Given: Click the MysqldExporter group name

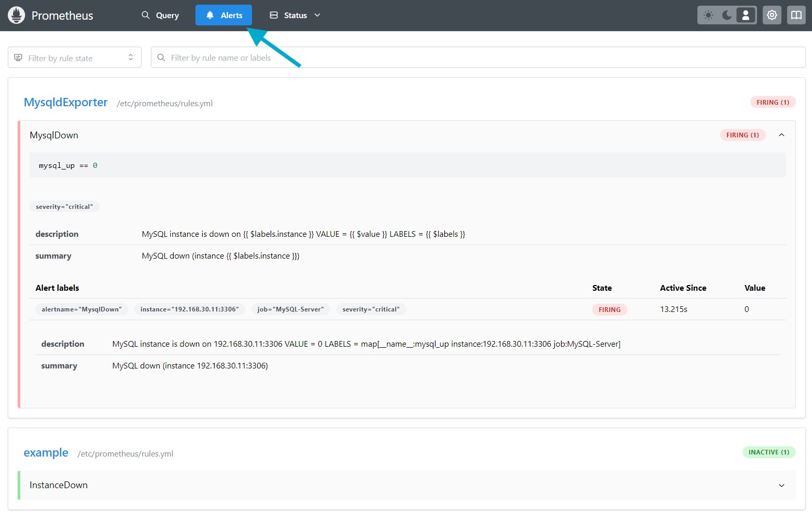Looking at the screenshot, I should click(66, 103).
